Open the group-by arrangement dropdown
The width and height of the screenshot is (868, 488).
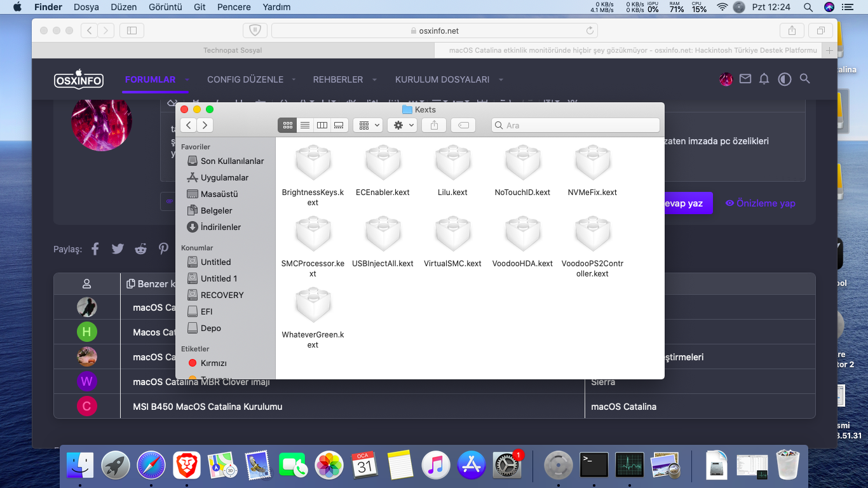pos(369,125)
